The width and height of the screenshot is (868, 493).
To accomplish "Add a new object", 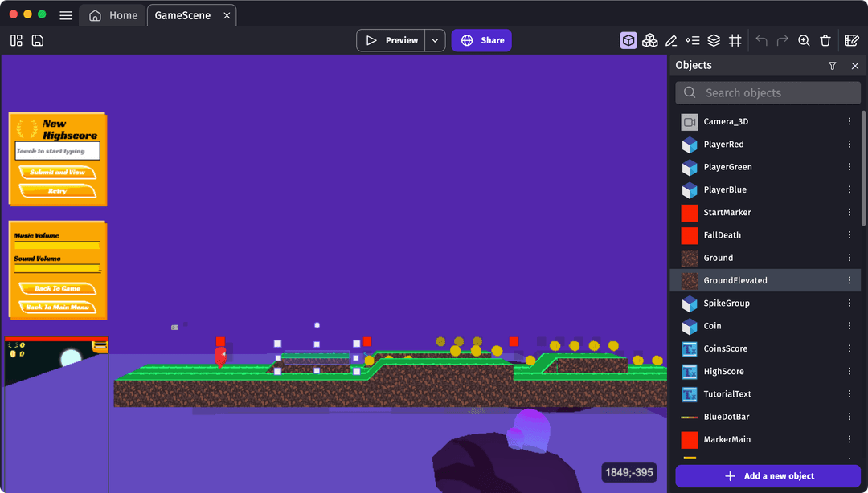I will point(768,475).
